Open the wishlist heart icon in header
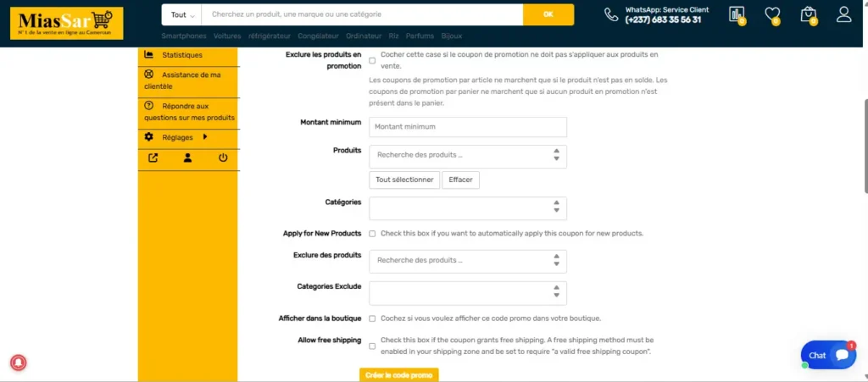This screenshot has height=382, width=868. click(x=772, y=14)
